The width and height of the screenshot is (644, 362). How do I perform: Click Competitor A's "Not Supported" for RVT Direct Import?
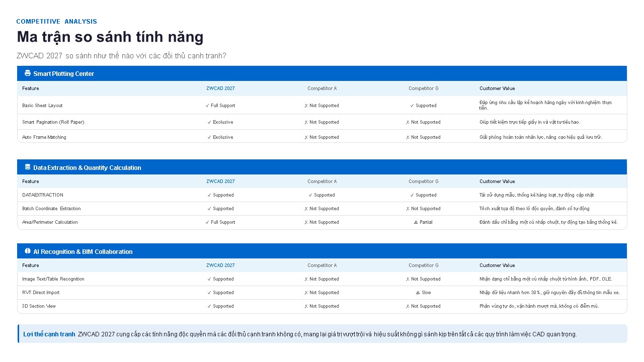click(322, 293)
